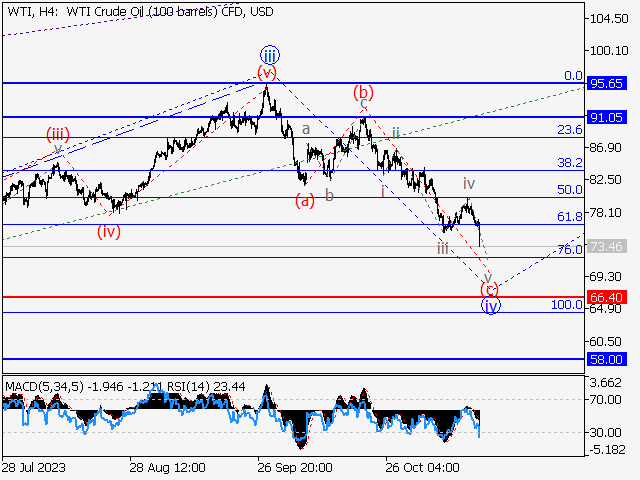The width and height of the screenshot is (640, 480).
Task: Select the 76.0 Fibonacci level label
Action: [570, 249]
